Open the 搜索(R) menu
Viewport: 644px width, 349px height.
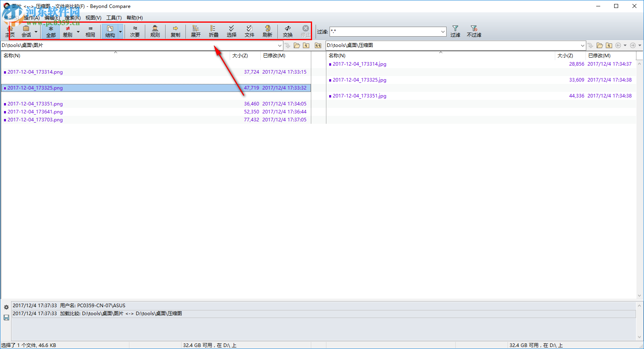click(73, 18)
